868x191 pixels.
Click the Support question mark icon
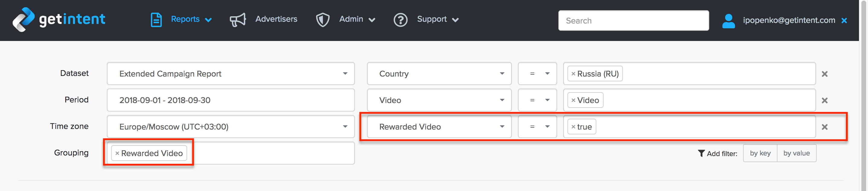[400, 20]
